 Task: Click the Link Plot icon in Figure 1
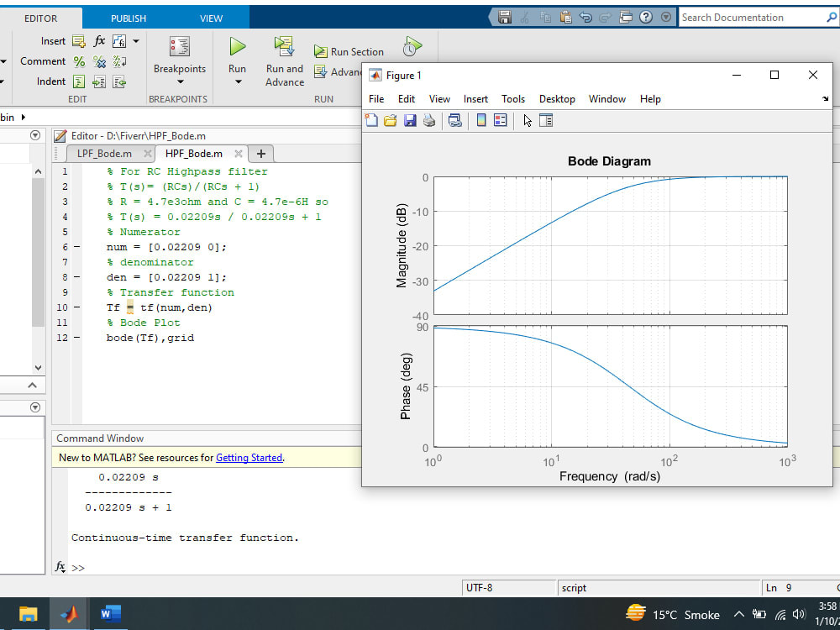[x=454, y=120]
